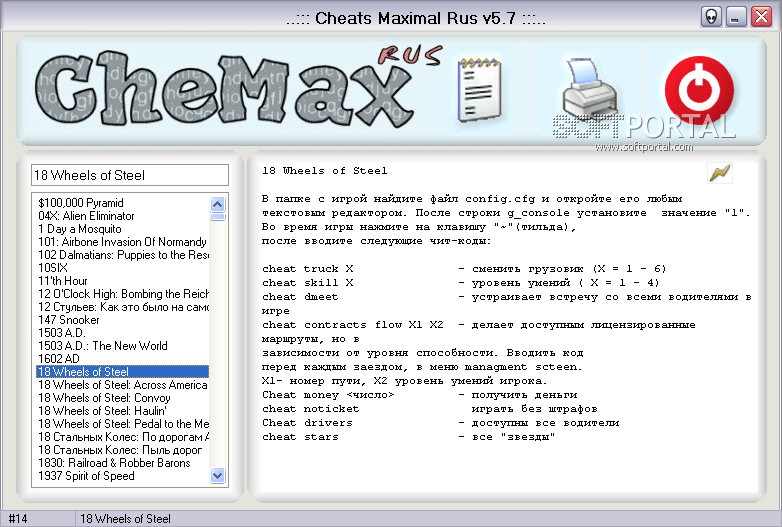Select "1937 Spirit of Speed" entry
Image resolution: width=782 pixels, height=527 pixels.
click(123, 475)
